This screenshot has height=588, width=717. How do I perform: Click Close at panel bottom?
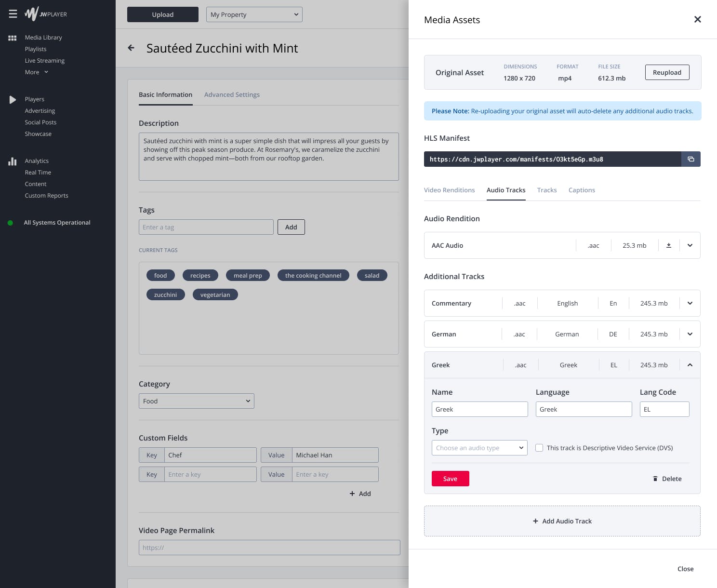coord(685,569)
